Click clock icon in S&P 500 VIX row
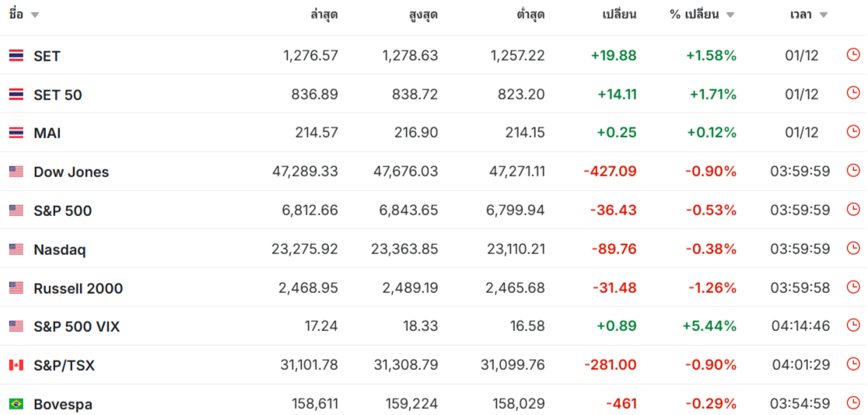The width and height of the screenshot is (868, 415). point(853,325)
